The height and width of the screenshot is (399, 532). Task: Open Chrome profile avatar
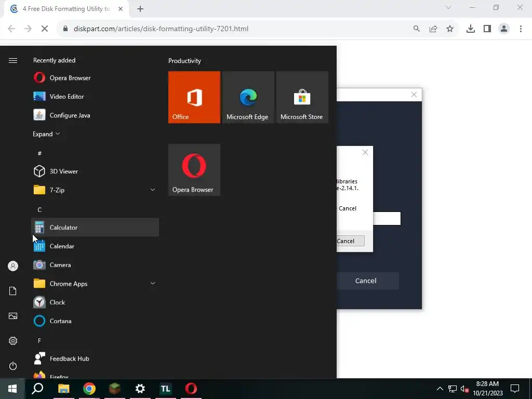pyautogui.click(x=504, y=29)
